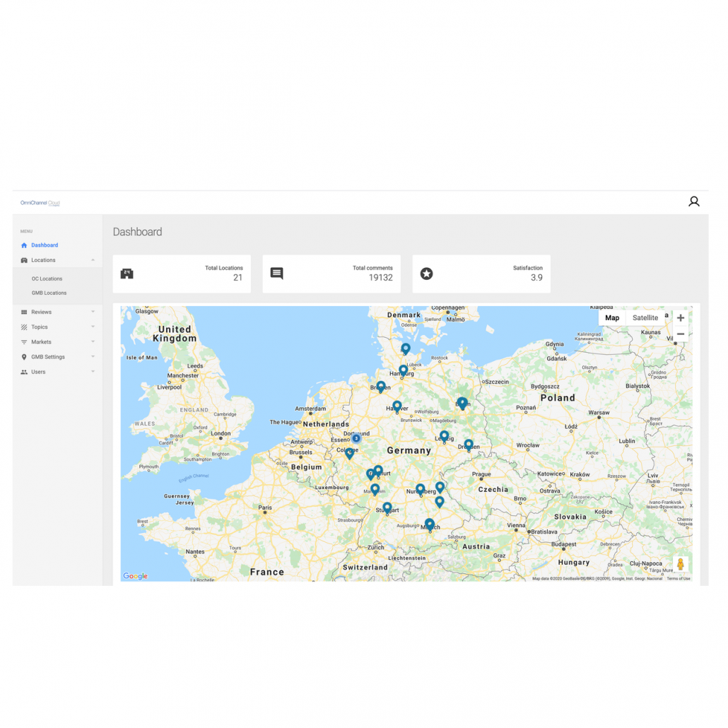Zoom in the map with plus
The image size is (728, 728).
pyautogui.click(x=680, y=318)
